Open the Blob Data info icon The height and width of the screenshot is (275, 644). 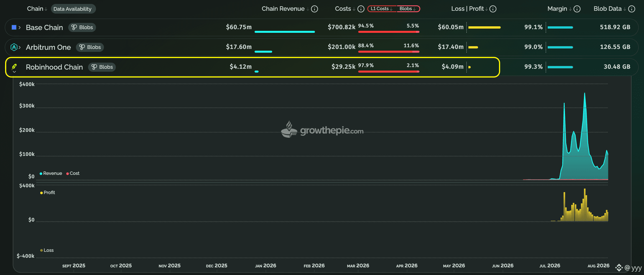coord(632,9)
